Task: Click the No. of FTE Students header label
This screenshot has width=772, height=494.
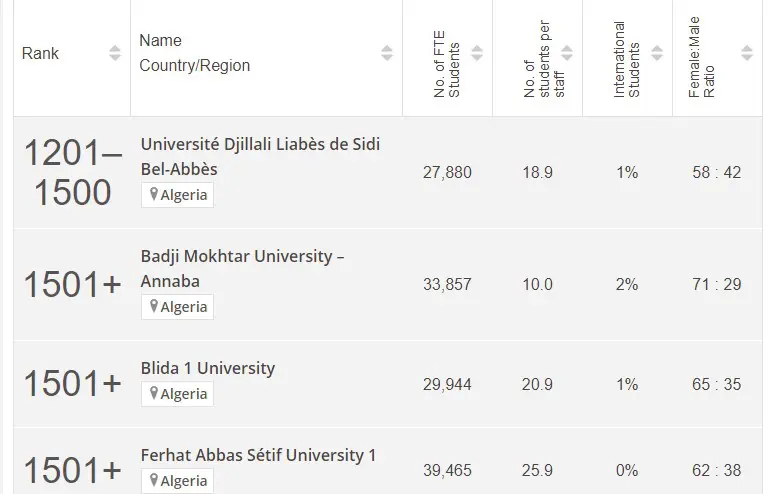Action: [447, 60]
